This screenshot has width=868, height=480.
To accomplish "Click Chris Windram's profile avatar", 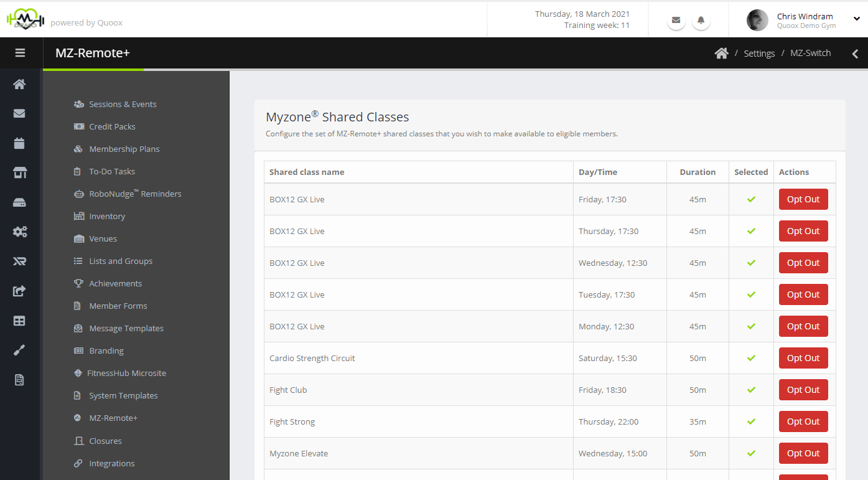I will pyautogui.click(x=757, y=20).
